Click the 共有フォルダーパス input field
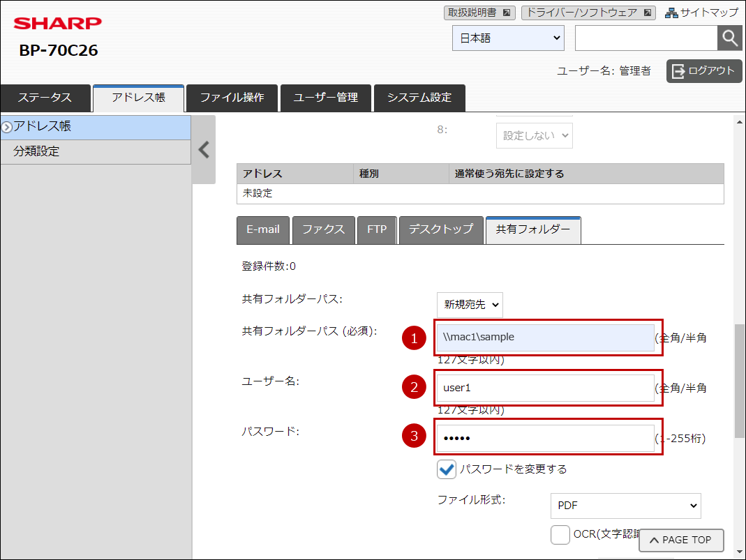 [x=545, y=338]
